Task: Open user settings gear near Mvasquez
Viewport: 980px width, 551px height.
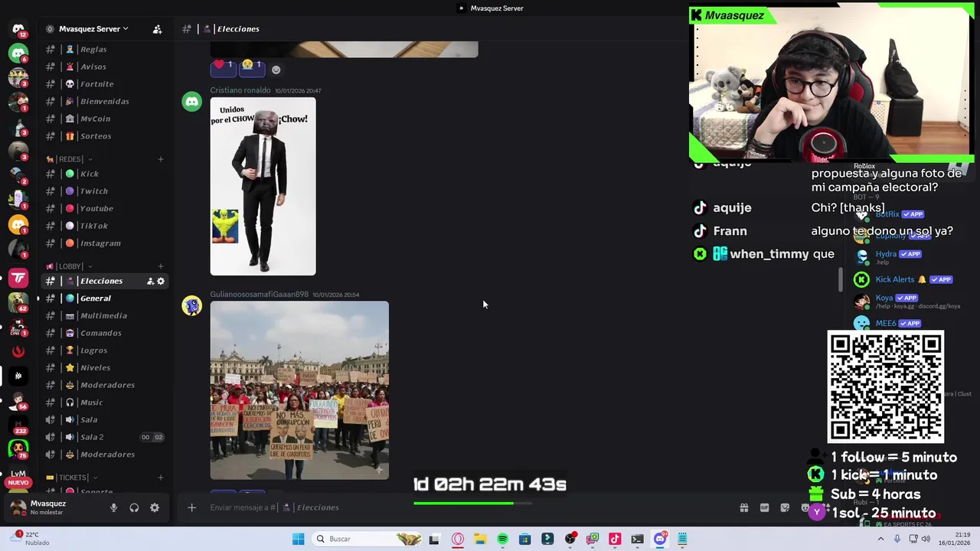Action: click(155, 507)
